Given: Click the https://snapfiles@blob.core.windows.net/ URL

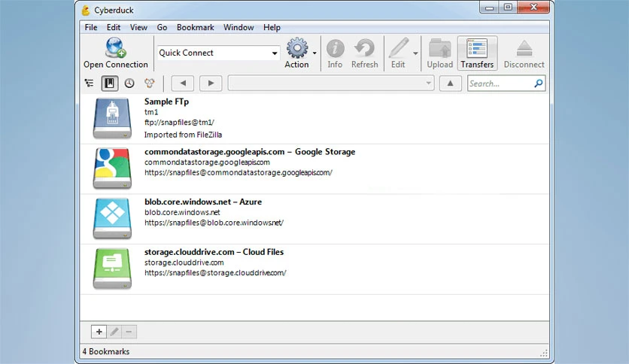Looking at the screenshot, I should [214, 223].
